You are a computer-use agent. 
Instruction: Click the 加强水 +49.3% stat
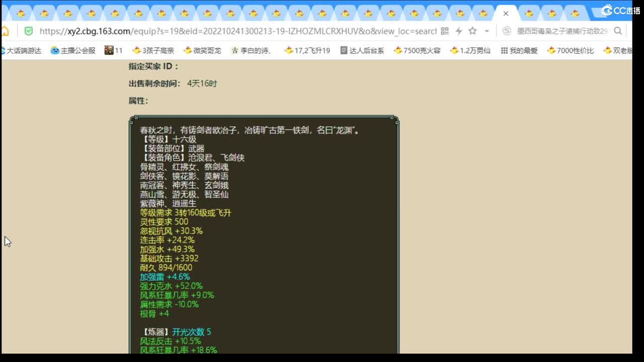point(167,249)
